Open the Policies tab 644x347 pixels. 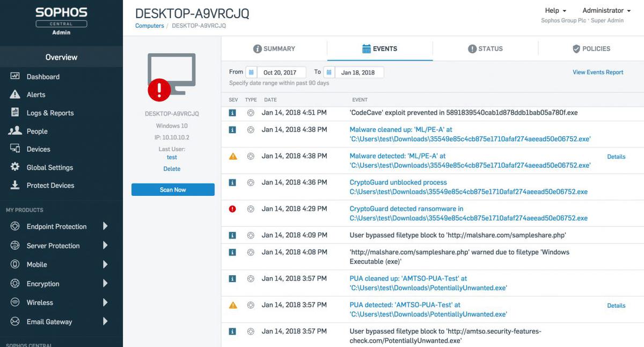coord(591,49)
